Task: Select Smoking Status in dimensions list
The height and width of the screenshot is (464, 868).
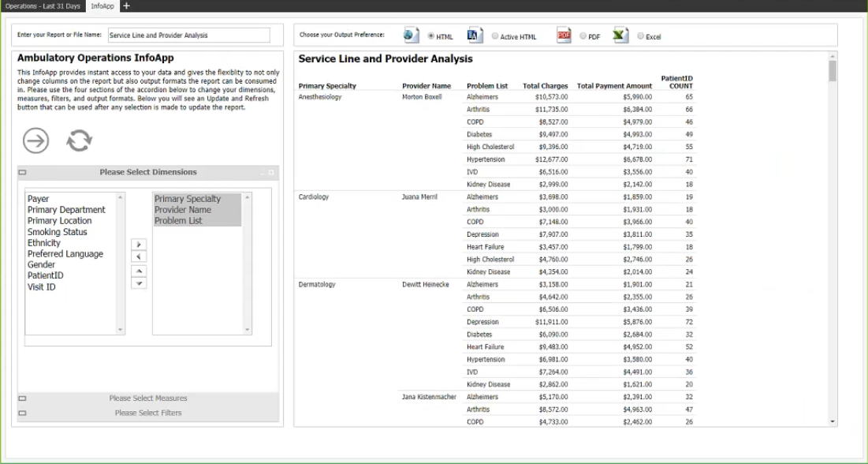Action: (57, 232)
